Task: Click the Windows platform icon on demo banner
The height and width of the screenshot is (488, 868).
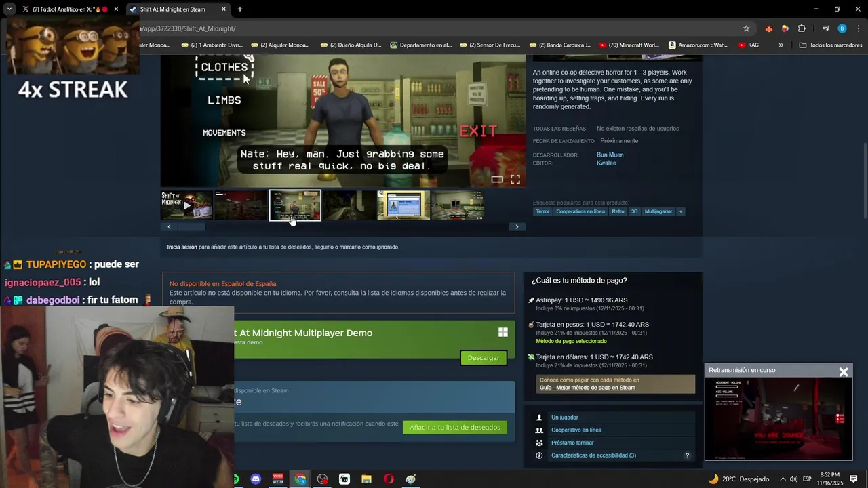Action: tap(503, 332)
